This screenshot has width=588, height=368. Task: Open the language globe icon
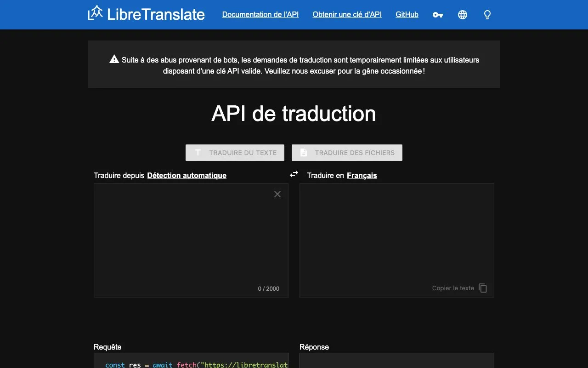coord(463,15)
